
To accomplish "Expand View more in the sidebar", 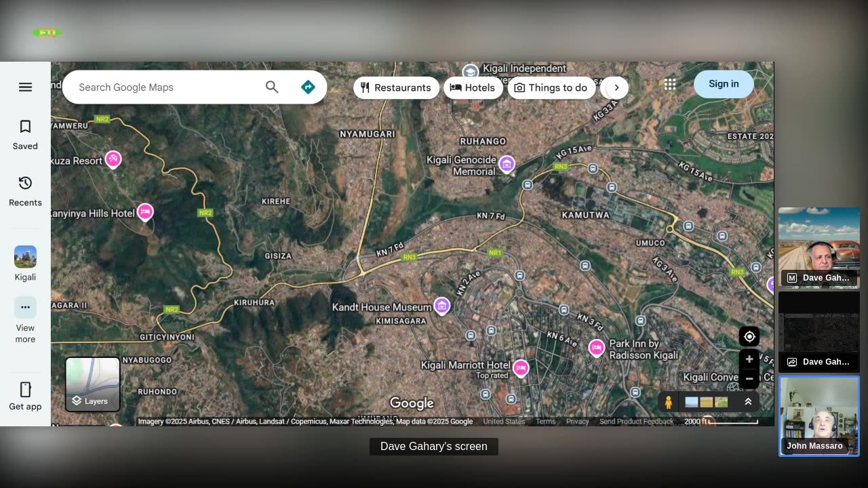I will (x=25, y=320).
